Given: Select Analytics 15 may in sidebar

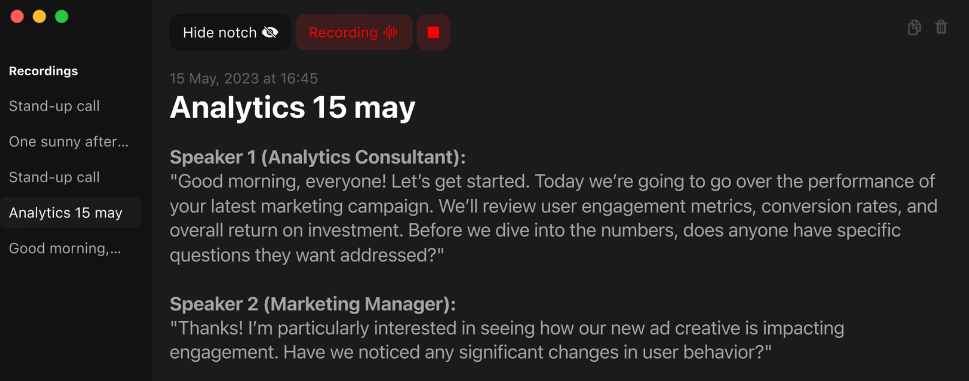Looking at the screenshot, I should (x=70, y=213).
